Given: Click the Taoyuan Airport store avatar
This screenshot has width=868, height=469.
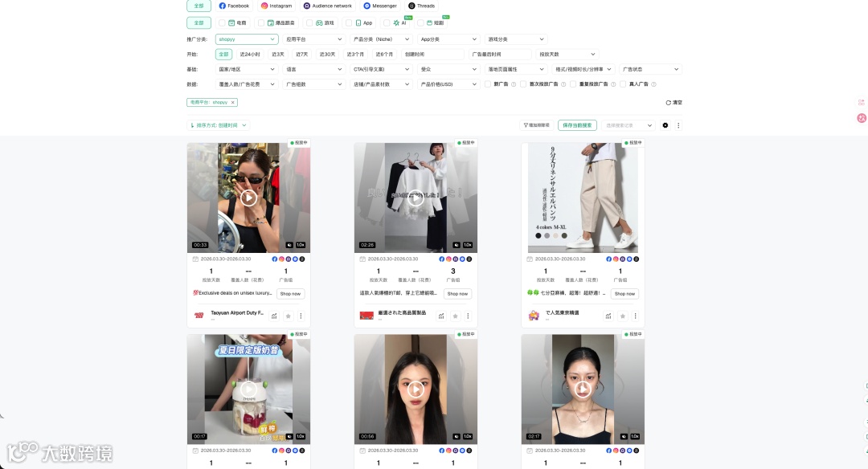Looking at the screenshot, I should pos(199,316).
